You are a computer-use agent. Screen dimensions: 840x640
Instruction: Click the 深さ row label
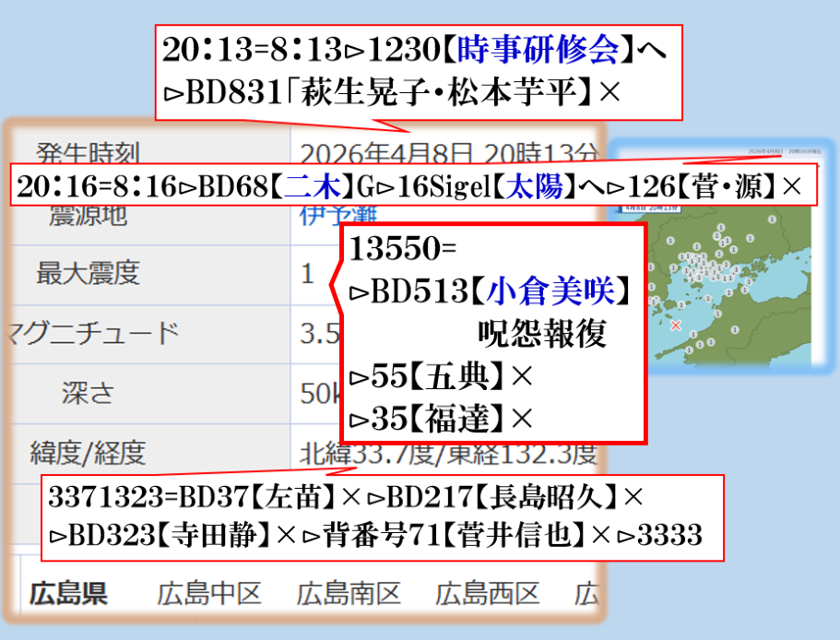pos(89,393)
